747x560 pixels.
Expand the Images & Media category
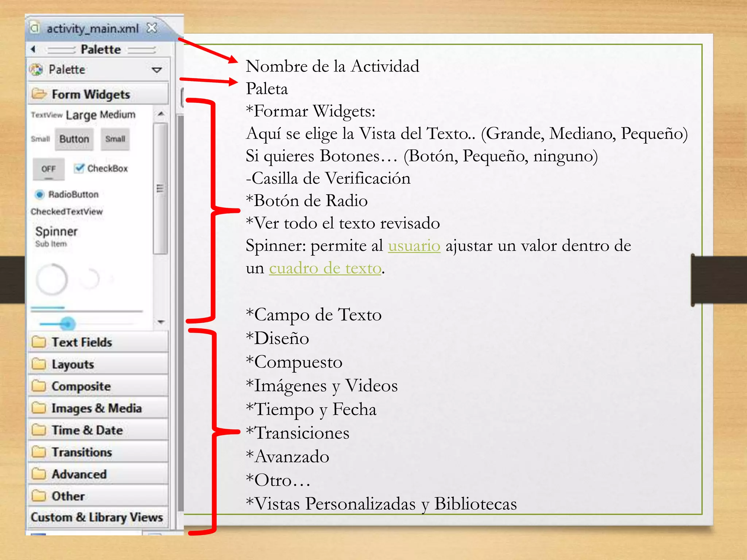[x=98, y=408]
